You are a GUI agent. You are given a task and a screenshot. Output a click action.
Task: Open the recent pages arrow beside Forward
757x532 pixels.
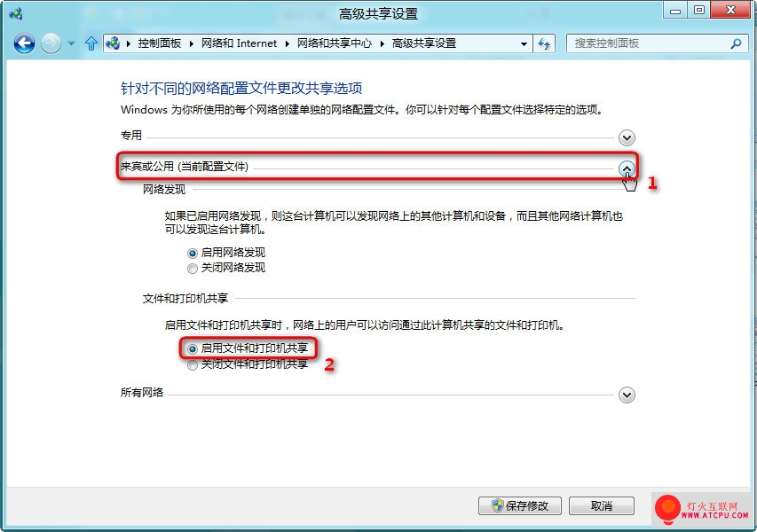pos(72,43)
